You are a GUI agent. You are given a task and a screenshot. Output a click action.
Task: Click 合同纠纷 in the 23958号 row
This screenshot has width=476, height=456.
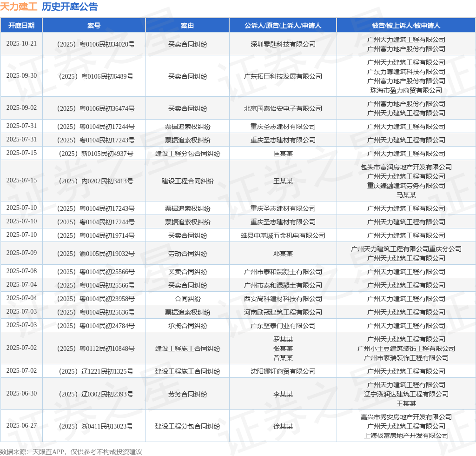tap(188, 299)
